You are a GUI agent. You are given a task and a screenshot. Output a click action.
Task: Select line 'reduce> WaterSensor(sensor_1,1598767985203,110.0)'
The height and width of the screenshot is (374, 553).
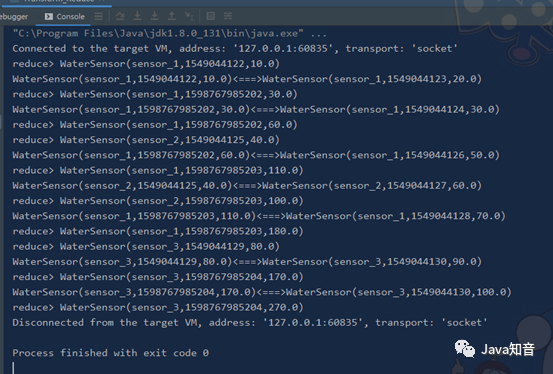coord(158,170)
